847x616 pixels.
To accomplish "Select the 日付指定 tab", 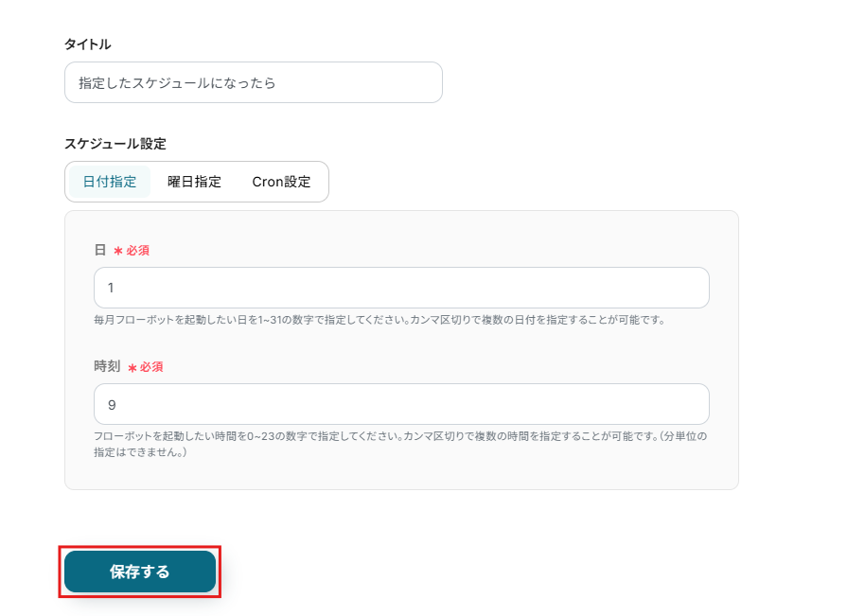I will pyautogui.click(x=110, y=182).
